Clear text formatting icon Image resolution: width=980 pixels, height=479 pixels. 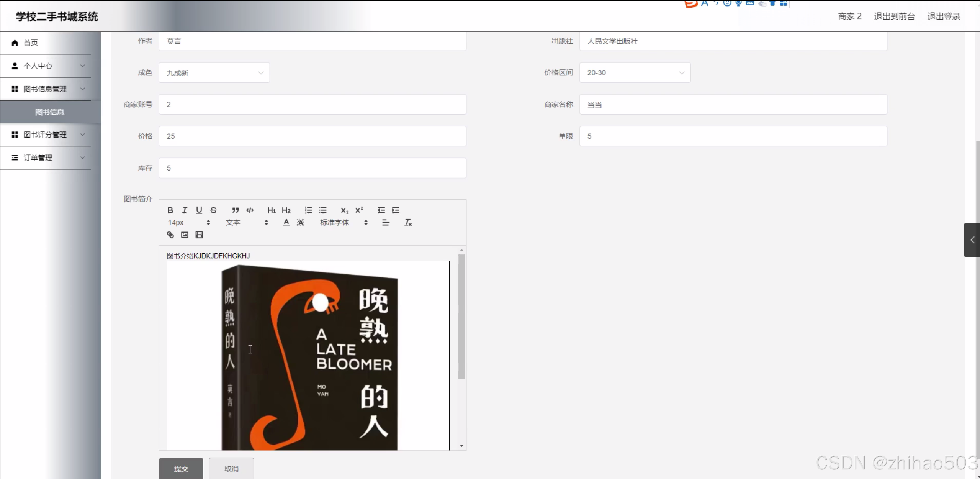pyautogui.click(x=408, y=223)
